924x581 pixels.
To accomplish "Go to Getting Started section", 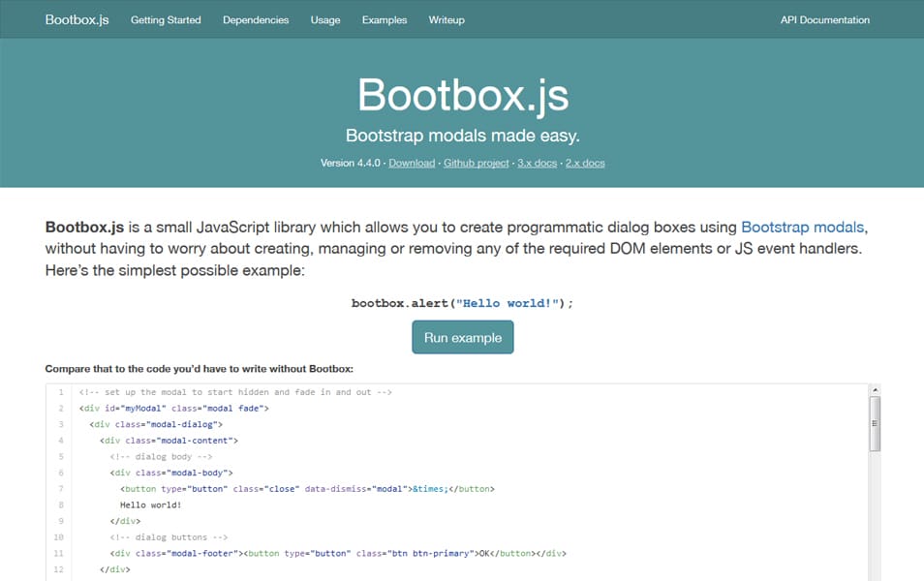I will point(166,20).
